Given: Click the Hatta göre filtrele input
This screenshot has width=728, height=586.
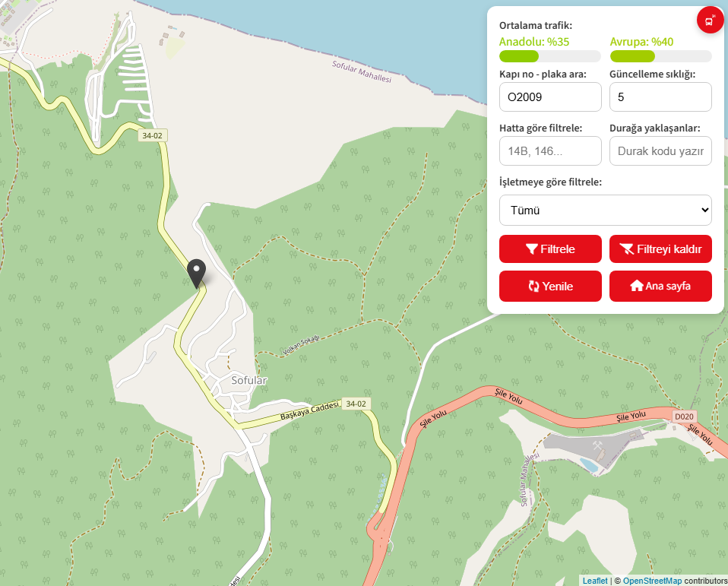Looking at the screenshot, I should click(550, 151).
